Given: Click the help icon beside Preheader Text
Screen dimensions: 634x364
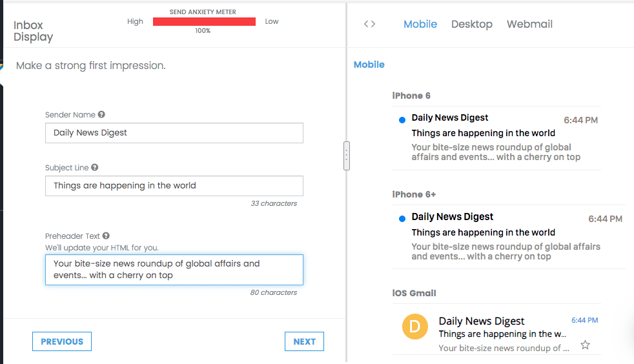Looking at the screenshot, I should pos(106,236).
